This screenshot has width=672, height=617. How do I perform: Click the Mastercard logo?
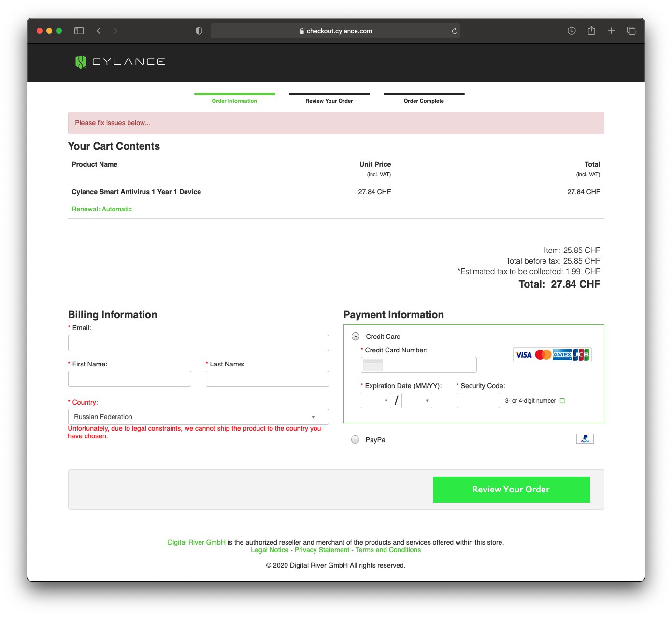543,355
